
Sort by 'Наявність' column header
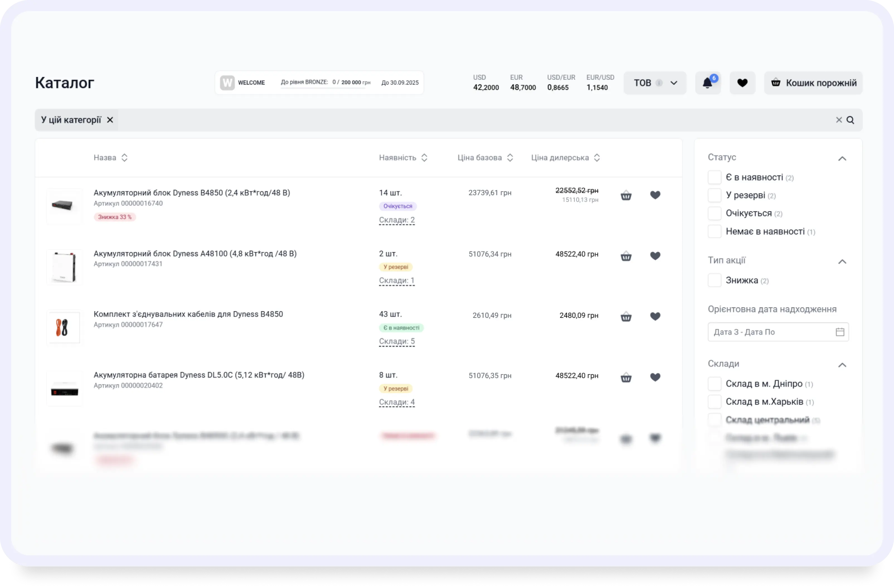pyautogui.click(x=403, y=158)
